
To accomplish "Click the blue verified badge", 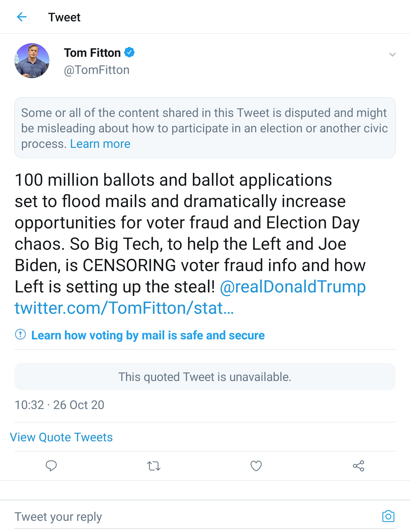I will click(129, 52).
